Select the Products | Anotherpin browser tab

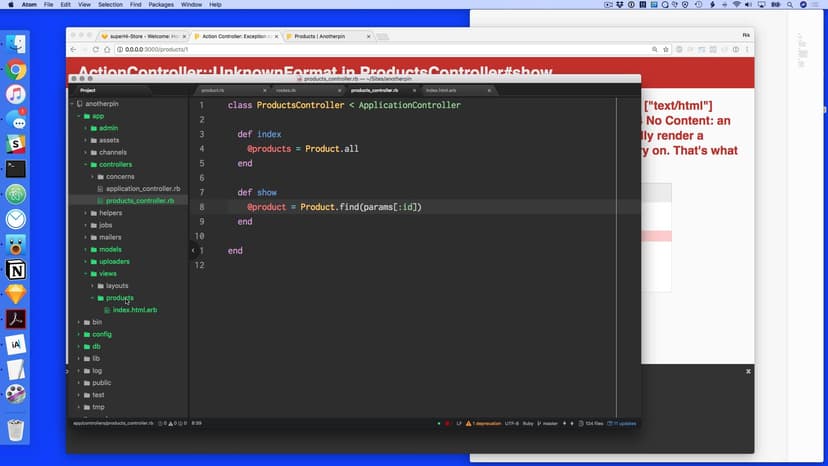click(324, 36)
